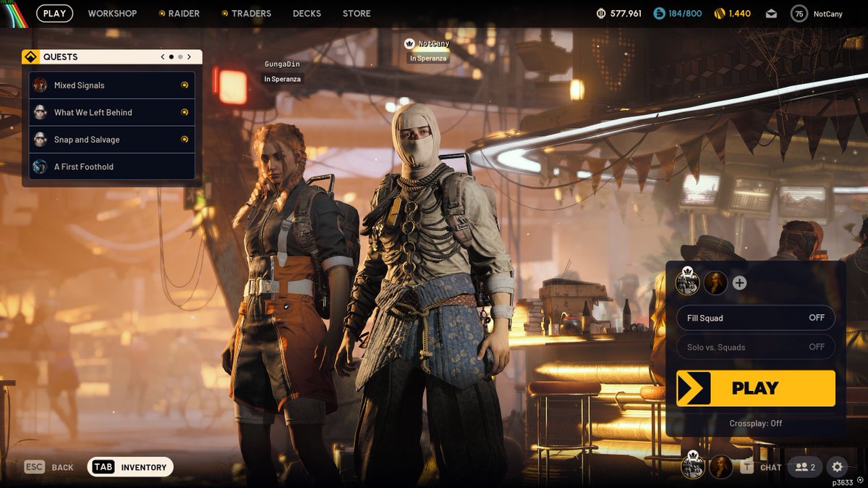
Task: Add squad member with plus icon
Action: point(739,283)
